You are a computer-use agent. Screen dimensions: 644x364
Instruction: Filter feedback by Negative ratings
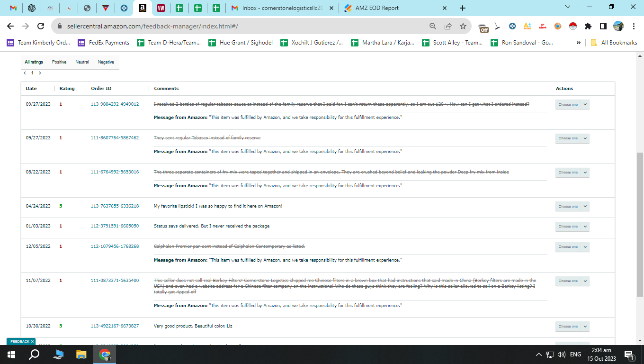(106, 62)
